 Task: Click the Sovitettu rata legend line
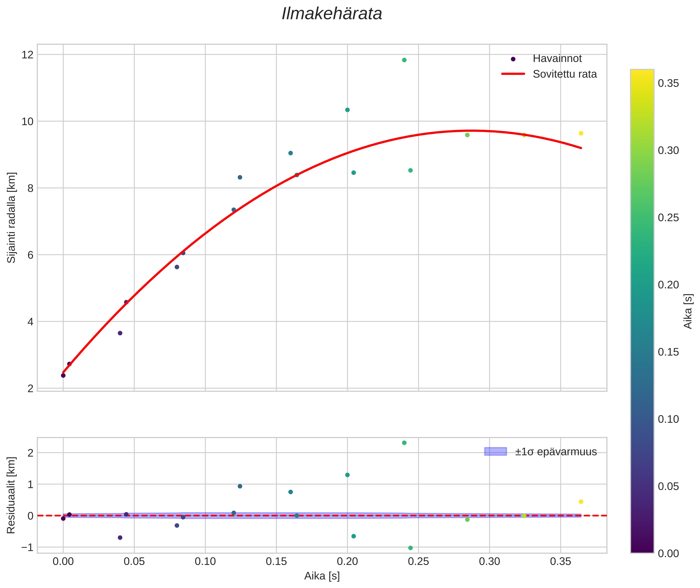pyautogui.click(x=513, y=74)
